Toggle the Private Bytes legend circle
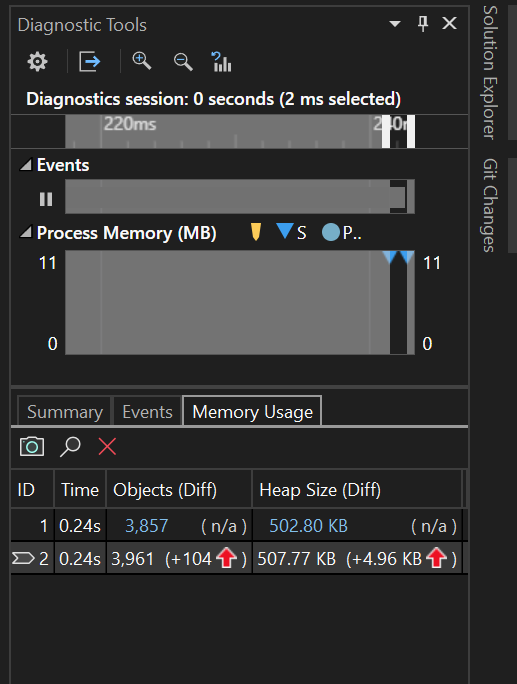This screenshot has width=517, height=684. (x=330, y=232)
